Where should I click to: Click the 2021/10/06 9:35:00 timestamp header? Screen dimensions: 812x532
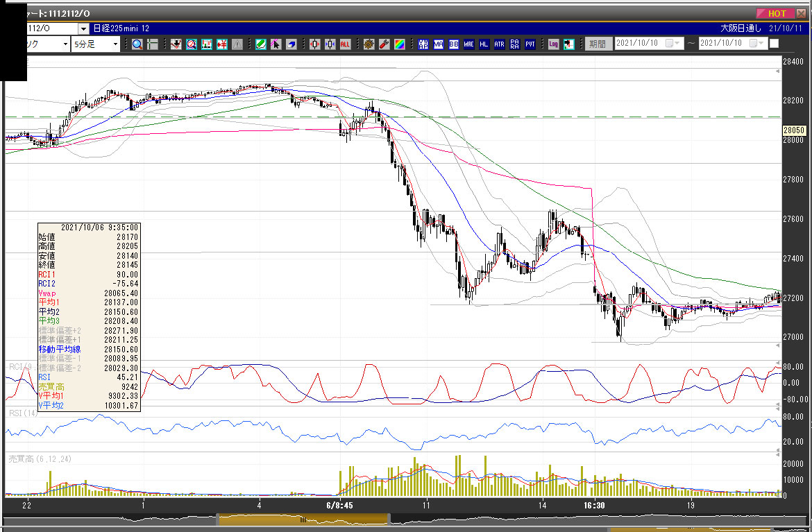pyautogui.click(x=99, y=228)
